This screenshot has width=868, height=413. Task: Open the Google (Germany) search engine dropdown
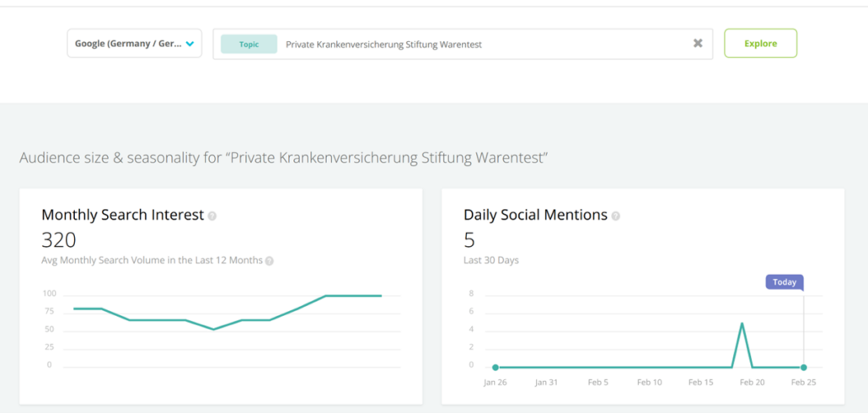pos(135,43)
